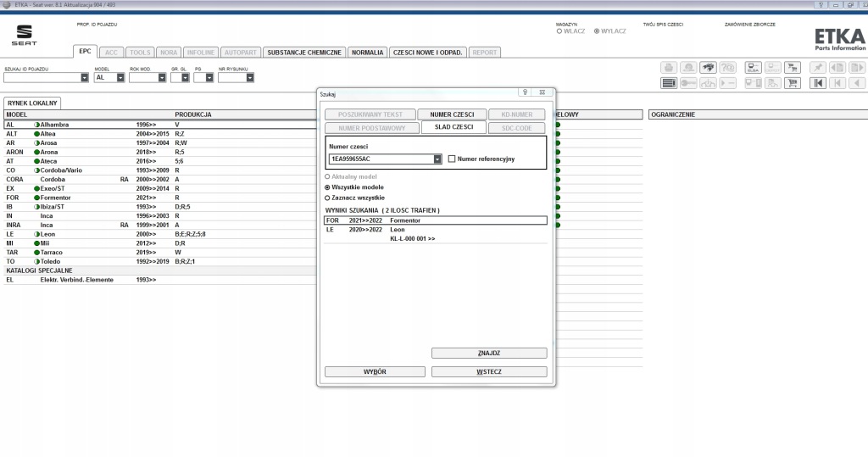The height and width of the screenshot is (457, 868).
Task: Jump to first illustration double-bar icon
Action: coord(818,83)
